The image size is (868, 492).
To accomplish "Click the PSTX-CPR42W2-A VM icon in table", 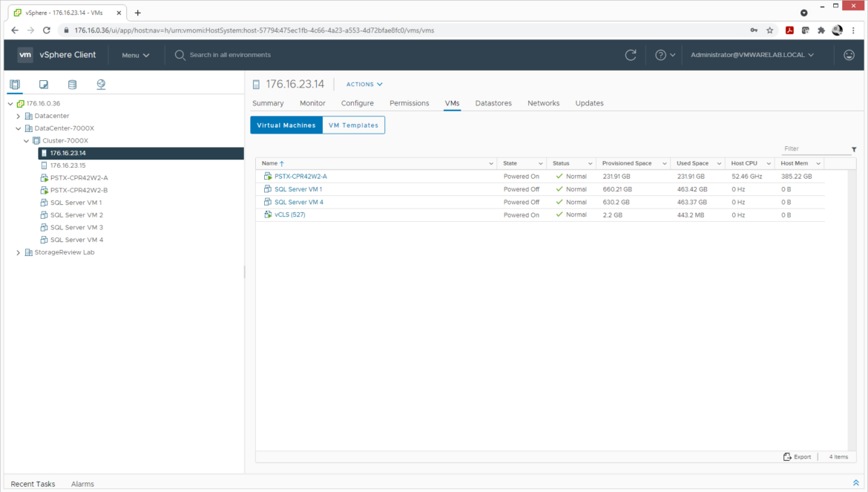I will coord(268,176).
